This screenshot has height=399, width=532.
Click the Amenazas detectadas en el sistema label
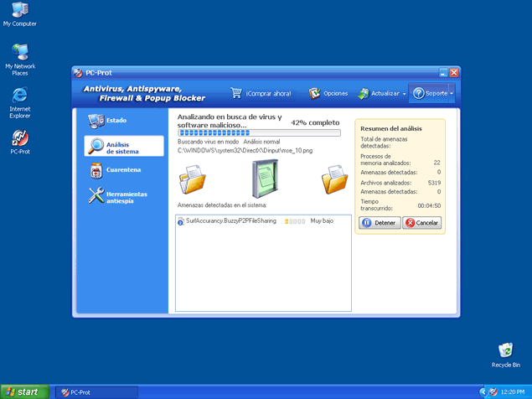point(222,205)
